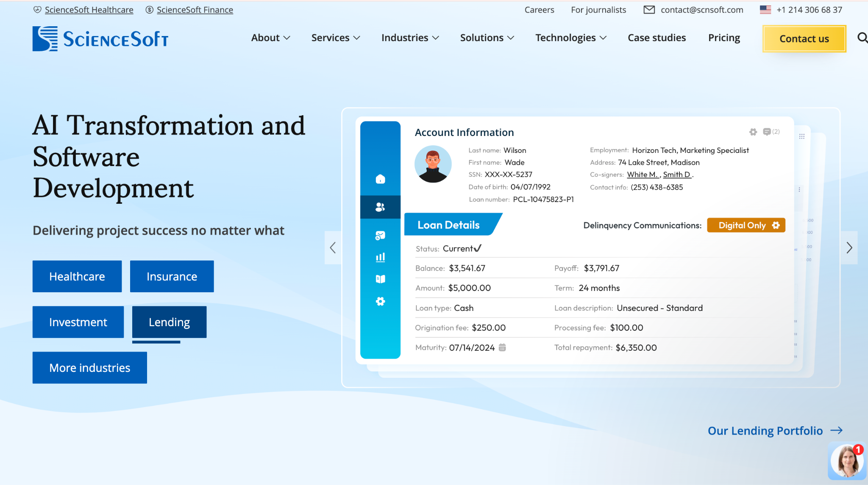This screenshot has height=485, width=868.
Task: Open the Pricing page
Action: [x=724, y=38]
